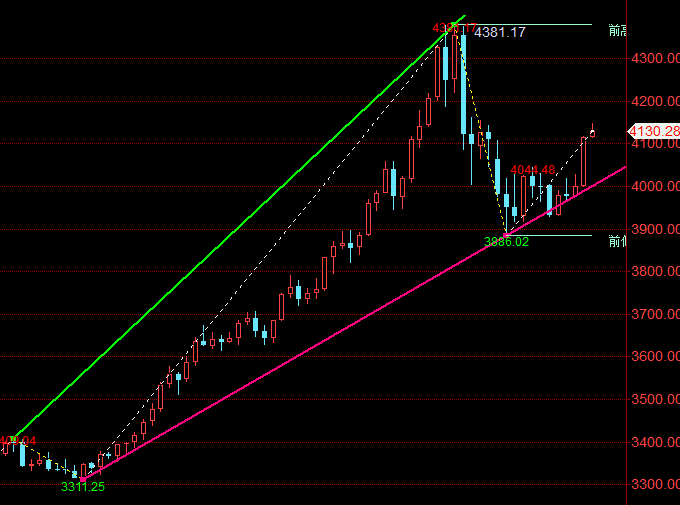This screenshot has width=680, height=505.
Task: Click the red 4044.48 price annotation
Action: (532, 170)
